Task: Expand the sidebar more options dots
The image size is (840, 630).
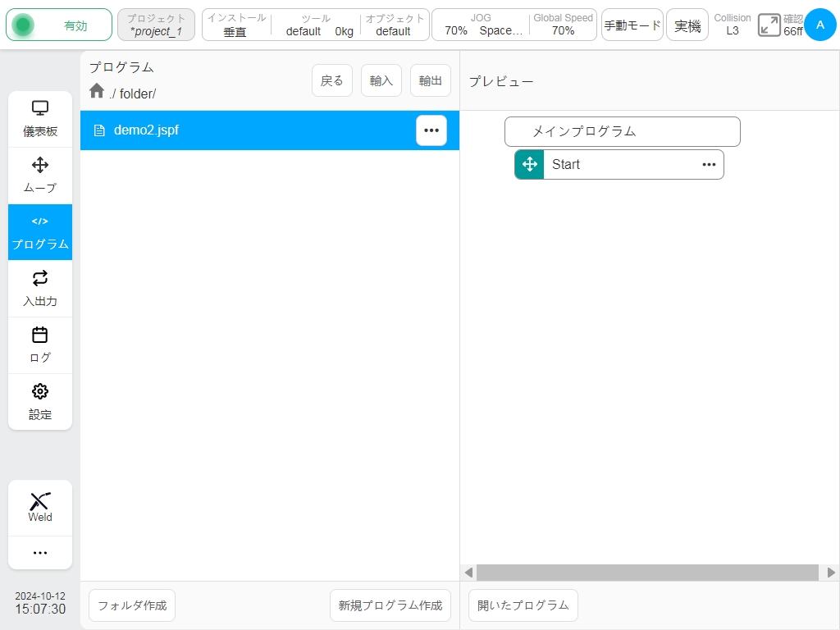Action: (x=40, y=552)
